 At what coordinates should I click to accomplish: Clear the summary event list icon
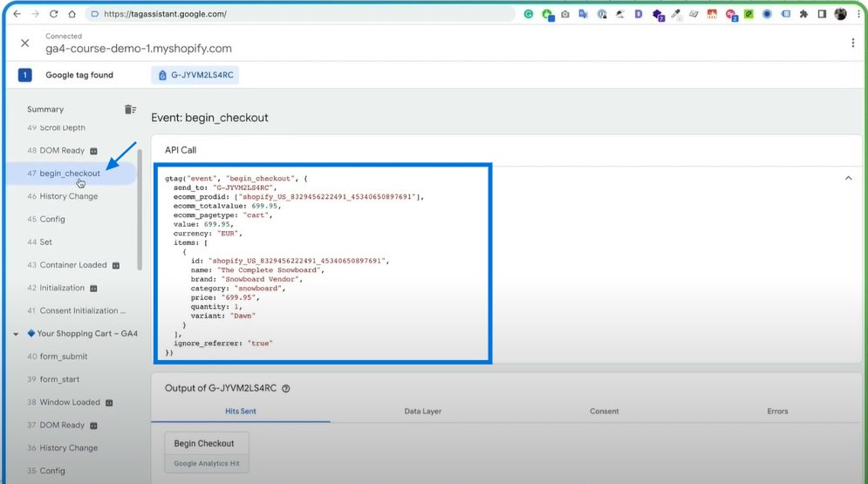point(130,110)
